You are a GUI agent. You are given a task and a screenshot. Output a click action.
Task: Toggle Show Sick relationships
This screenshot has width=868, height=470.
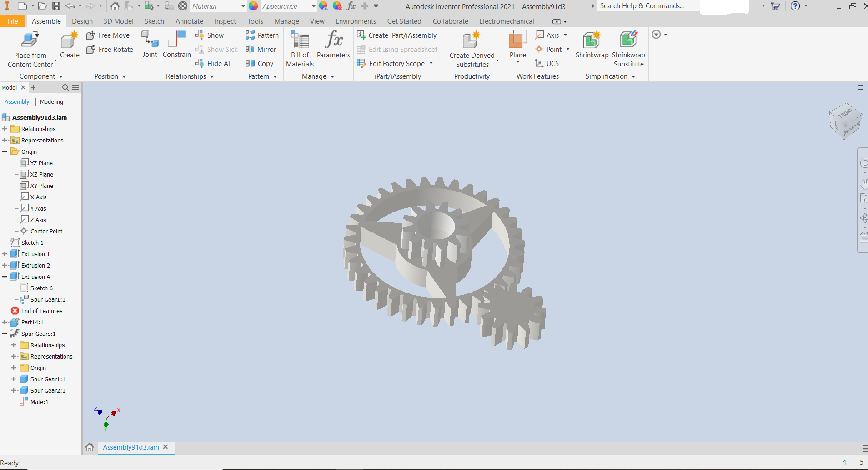coord(216,49)
